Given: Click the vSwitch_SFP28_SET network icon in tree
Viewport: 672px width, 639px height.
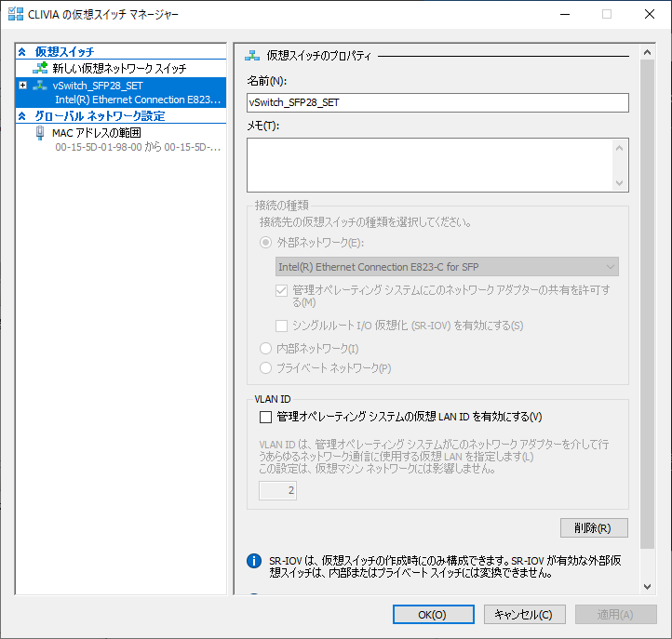Looking at the screenshot, I should click(40, 86).
